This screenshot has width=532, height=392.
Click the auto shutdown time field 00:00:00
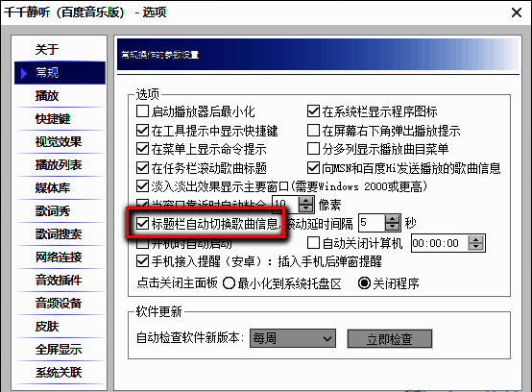(x=440, y=243)
